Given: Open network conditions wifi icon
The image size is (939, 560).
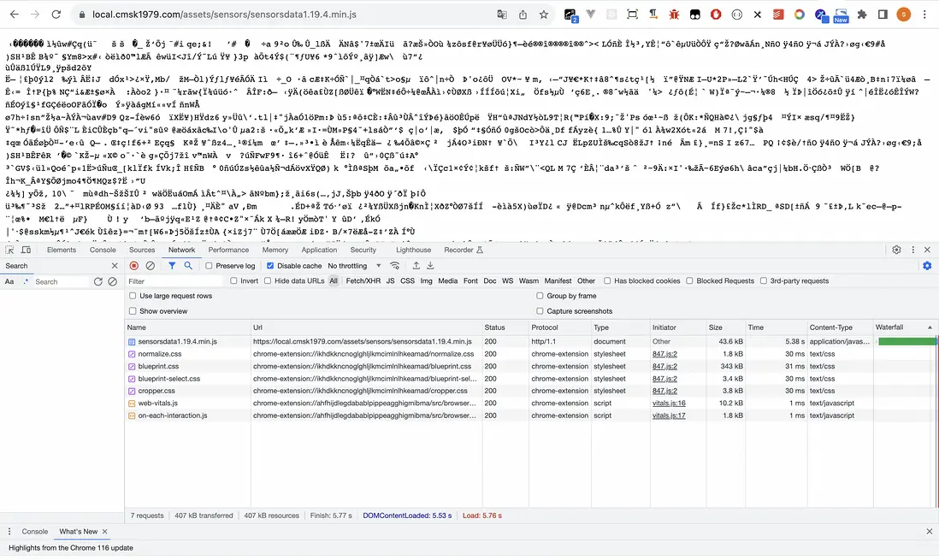Looking at the screenshot, I should pyautogui.click(x=394, y=265).
